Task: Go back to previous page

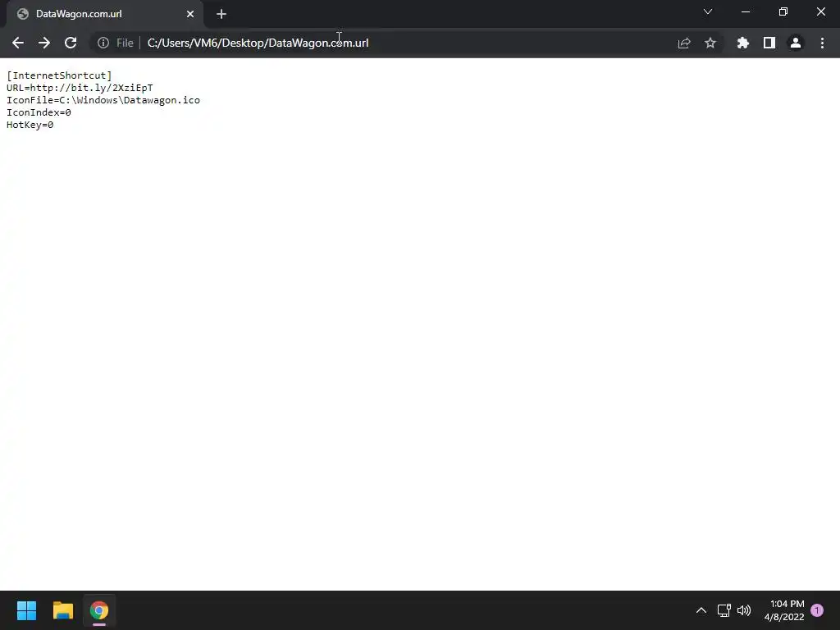Action: [18, 43]
